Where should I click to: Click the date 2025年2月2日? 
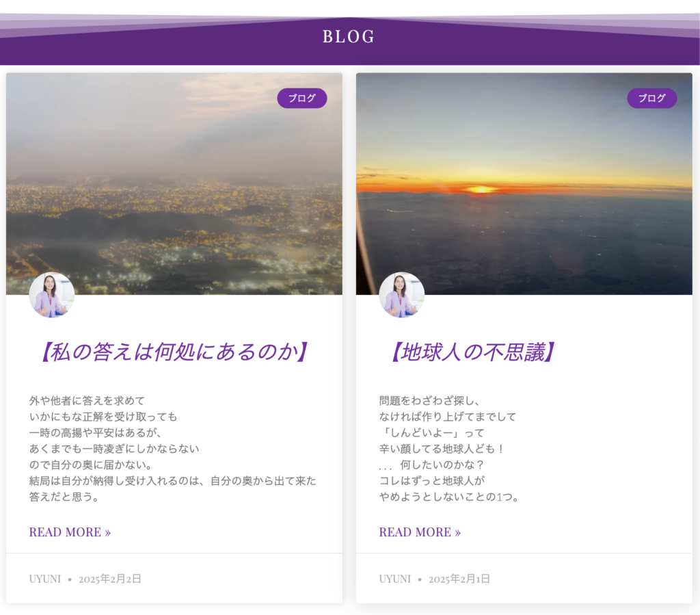click(x=110, y=579)
